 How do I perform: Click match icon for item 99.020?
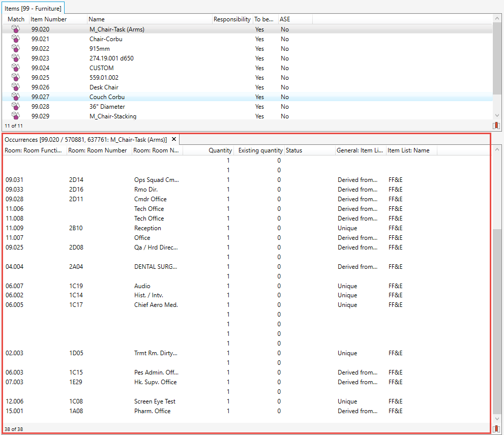(16, 29)
